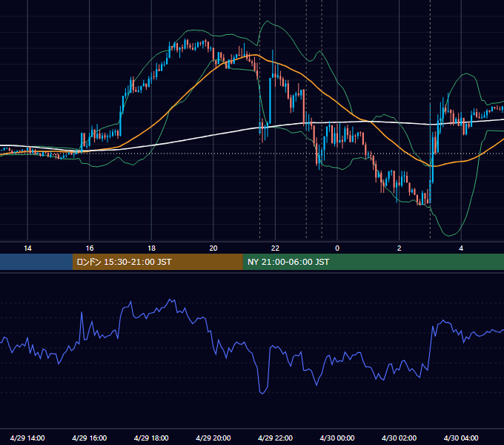Click the 4/29 20:00 date label
This screenshot has width=504, height=445.
(213, 438)
